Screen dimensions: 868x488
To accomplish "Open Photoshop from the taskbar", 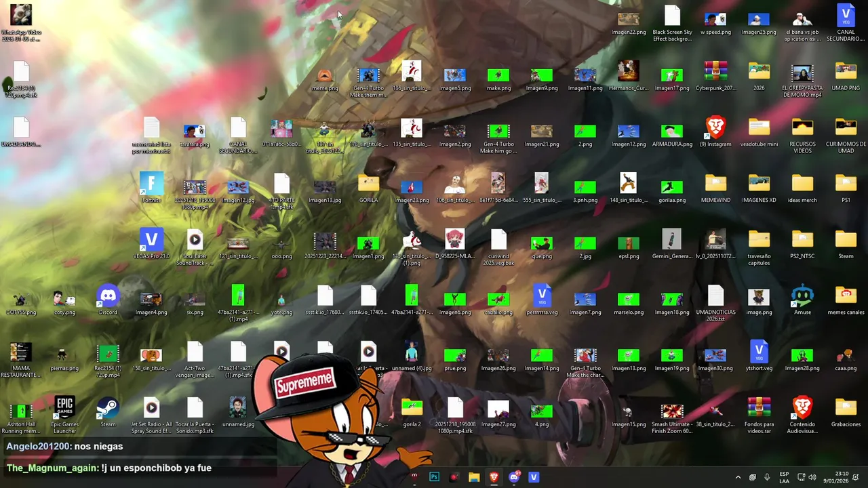I will tap(434, 477).
